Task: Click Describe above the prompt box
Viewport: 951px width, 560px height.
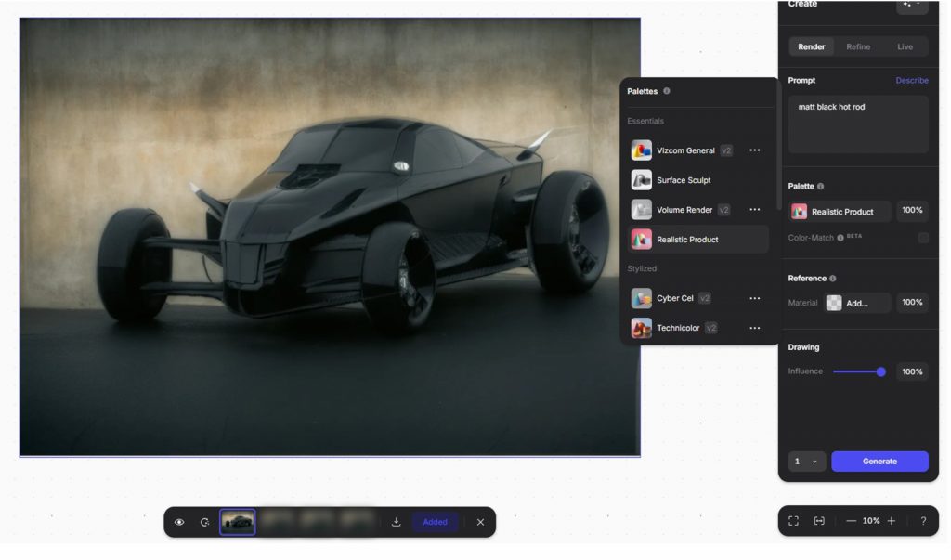Action: 911,80
